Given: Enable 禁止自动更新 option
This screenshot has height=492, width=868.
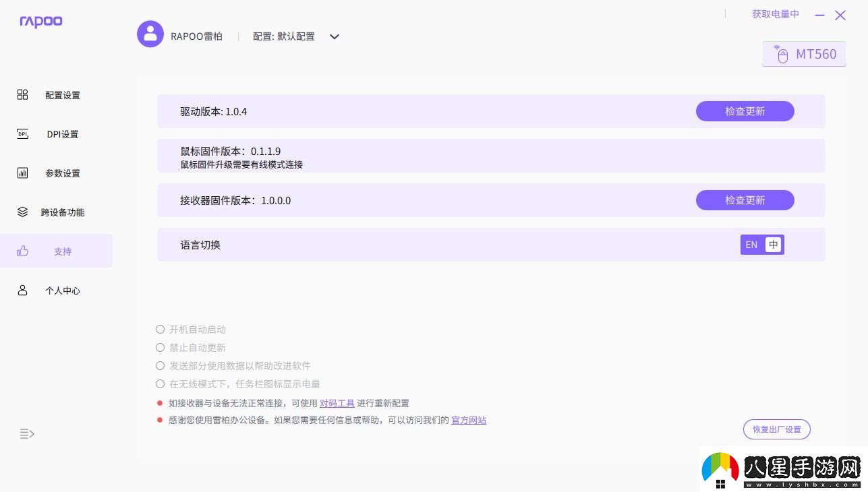Looking at the screenshot, I should 160,347.
